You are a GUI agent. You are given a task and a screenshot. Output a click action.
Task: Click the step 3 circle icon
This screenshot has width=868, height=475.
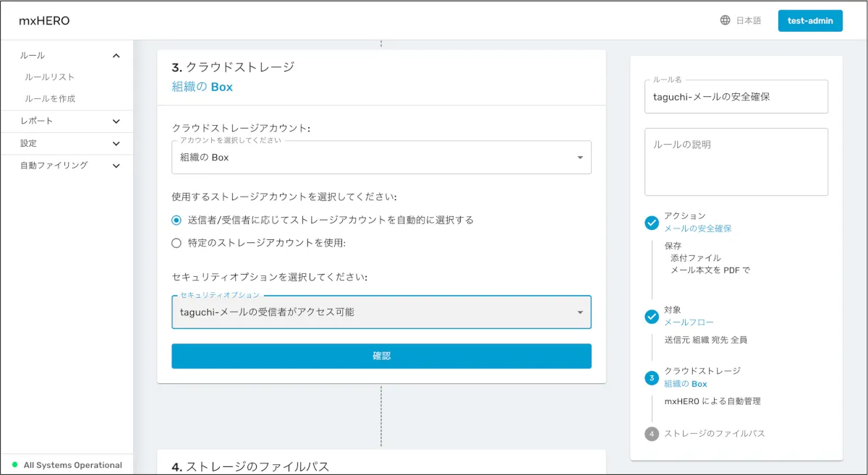pyautogui.click(x=652, y=378)
